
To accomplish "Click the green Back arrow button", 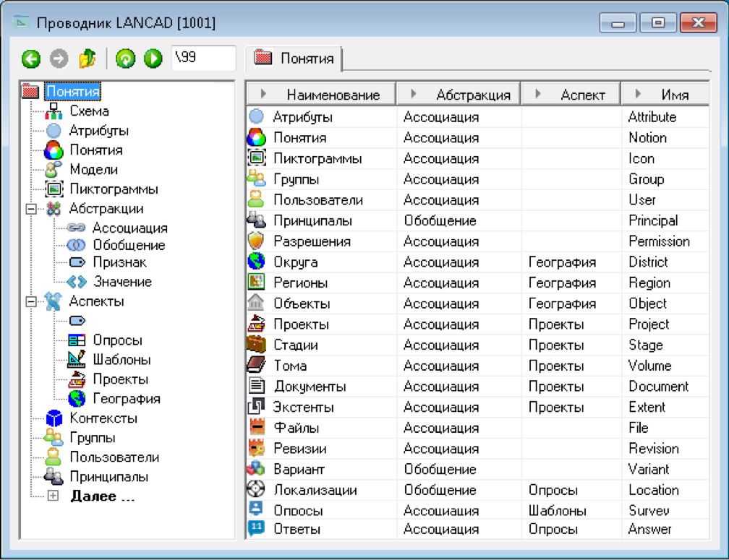I will 31,59.
